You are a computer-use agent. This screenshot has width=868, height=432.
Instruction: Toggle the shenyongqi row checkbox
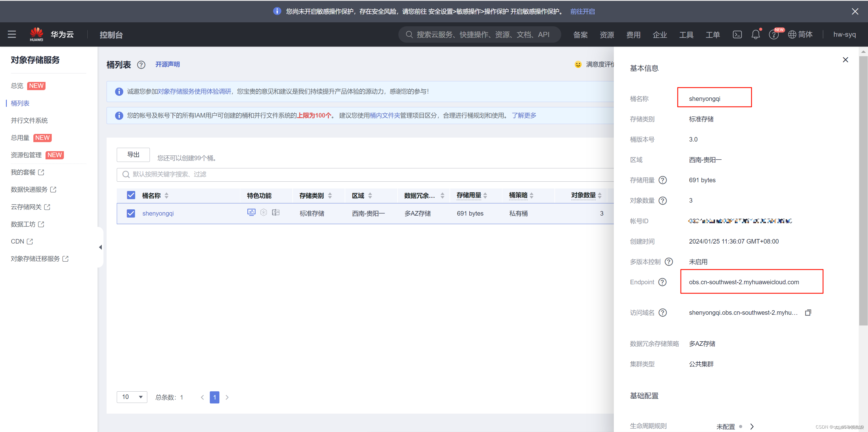pyautogui.click(x=131, y=214)
